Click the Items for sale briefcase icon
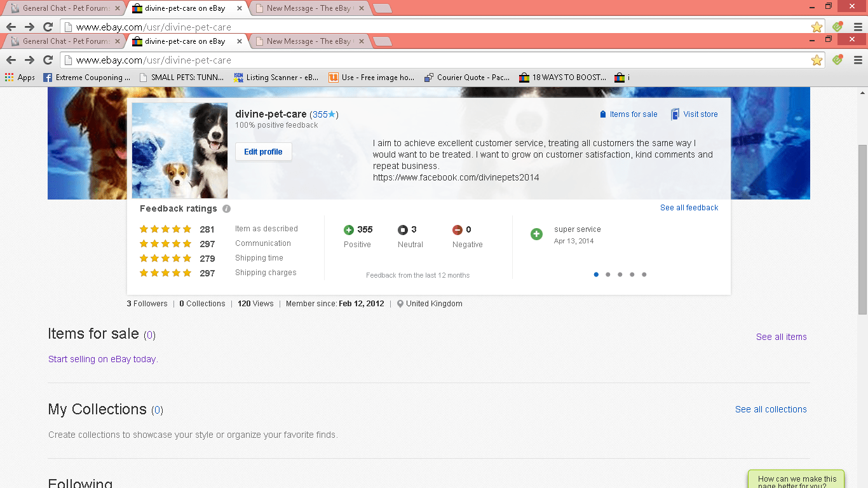Image resolution: width=868 pixels, height=488 pixels. click(602, 114)
